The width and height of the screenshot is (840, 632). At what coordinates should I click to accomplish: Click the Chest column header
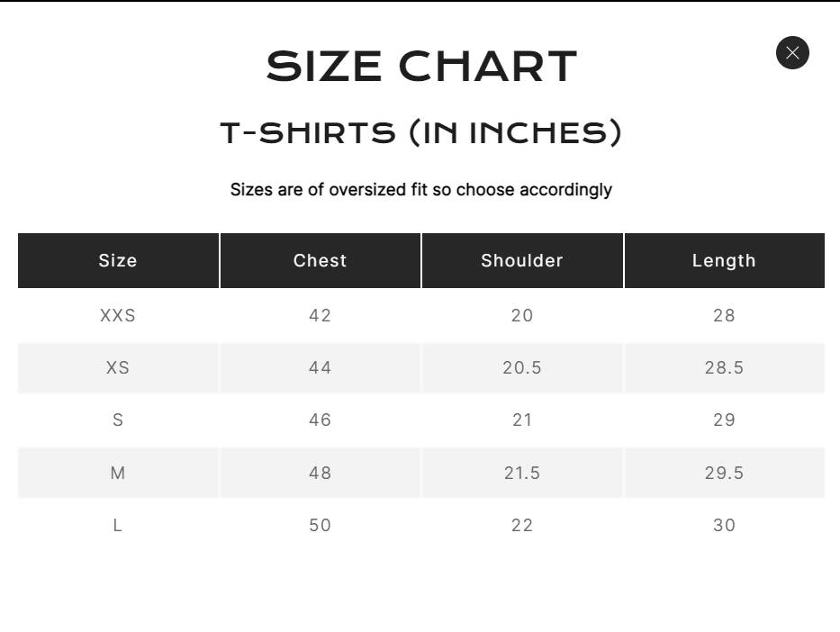pos(321,260)
